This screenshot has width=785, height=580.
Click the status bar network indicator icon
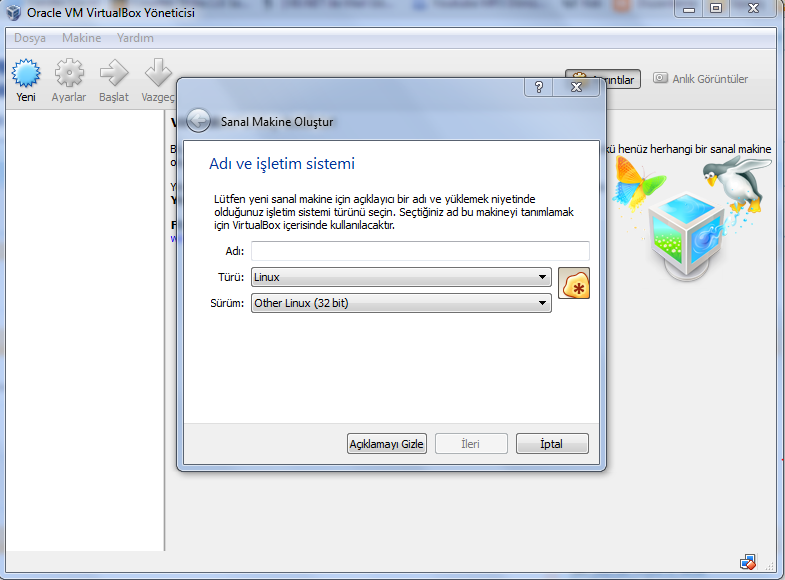point(748,562)
